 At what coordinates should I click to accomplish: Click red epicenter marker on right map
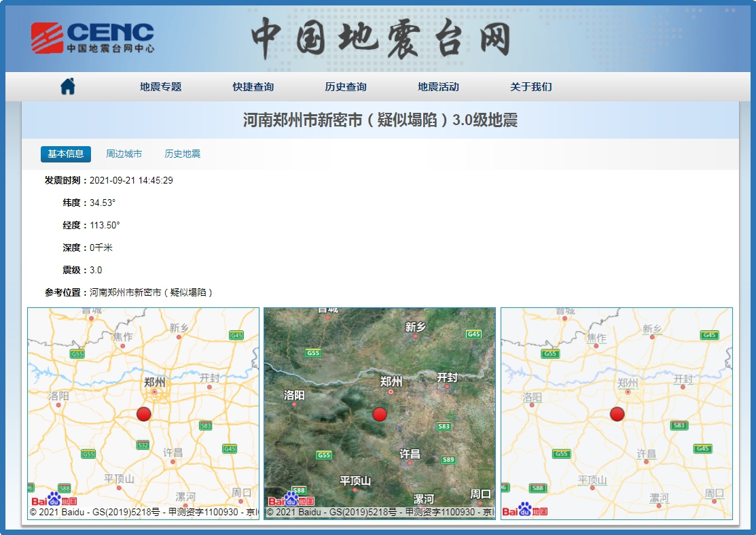point(617,413)
